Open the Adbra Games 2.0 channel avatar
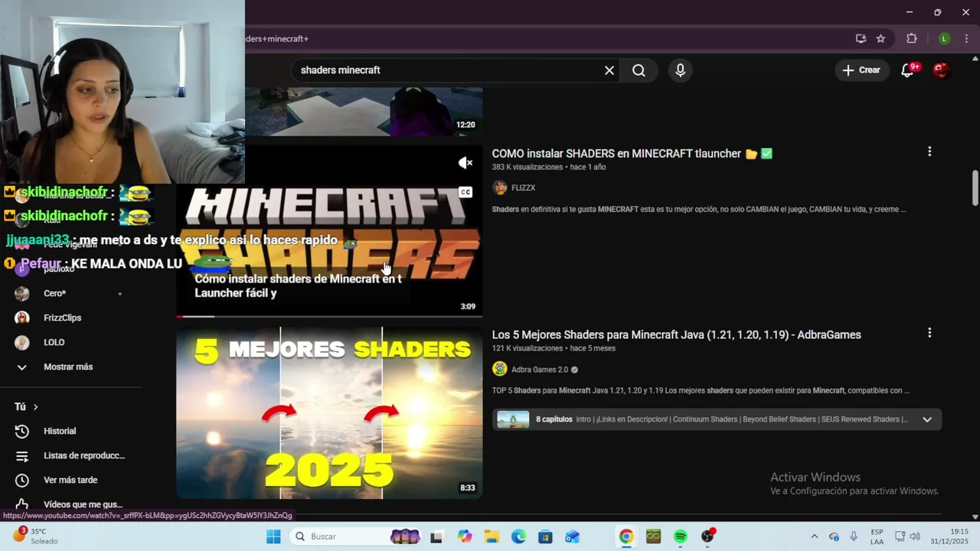The width and height of the screenshot is (980, 551). click(x=499, y=369)
